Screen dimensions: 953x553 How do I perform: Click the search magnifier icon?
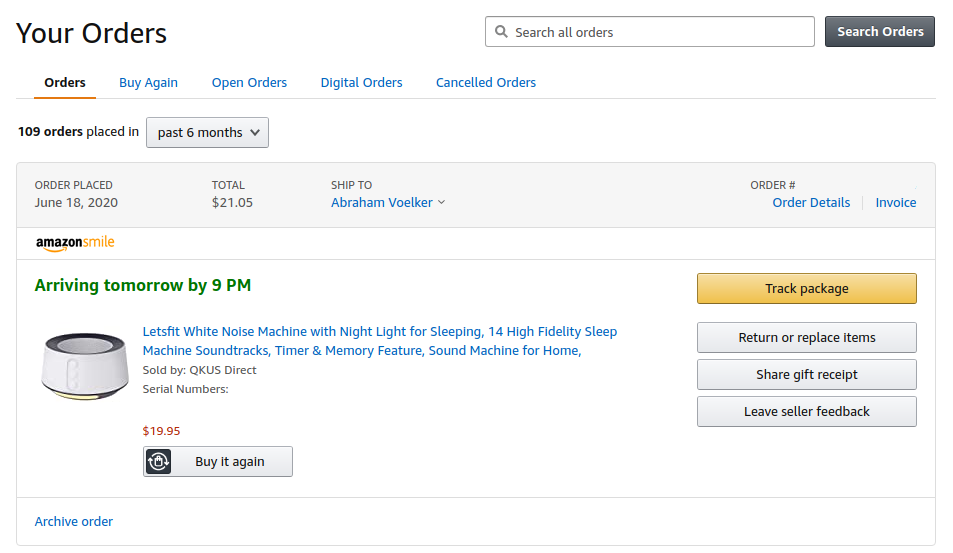pos(501,32)
